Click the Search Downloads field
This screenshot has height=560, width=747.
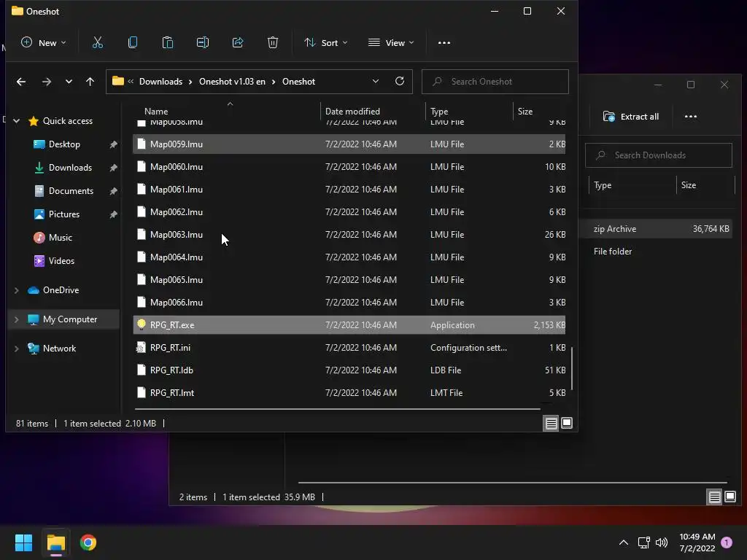pos(659,155)
